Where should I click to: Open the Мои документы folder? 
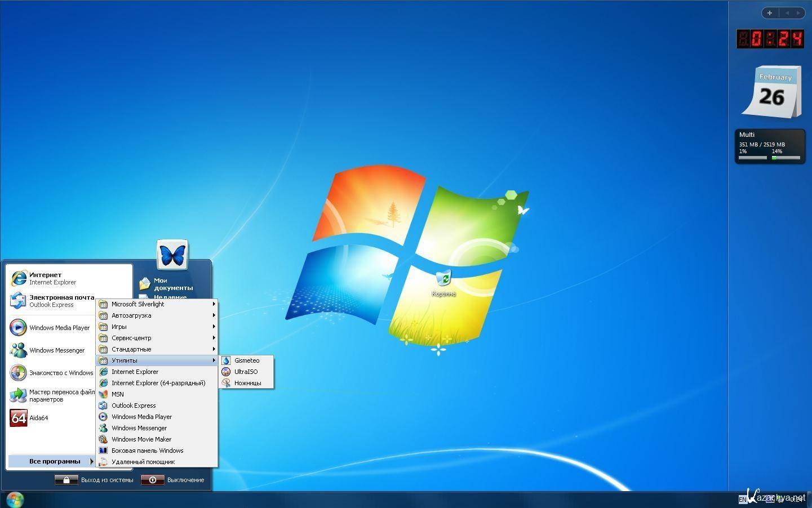tap(167, 284)
